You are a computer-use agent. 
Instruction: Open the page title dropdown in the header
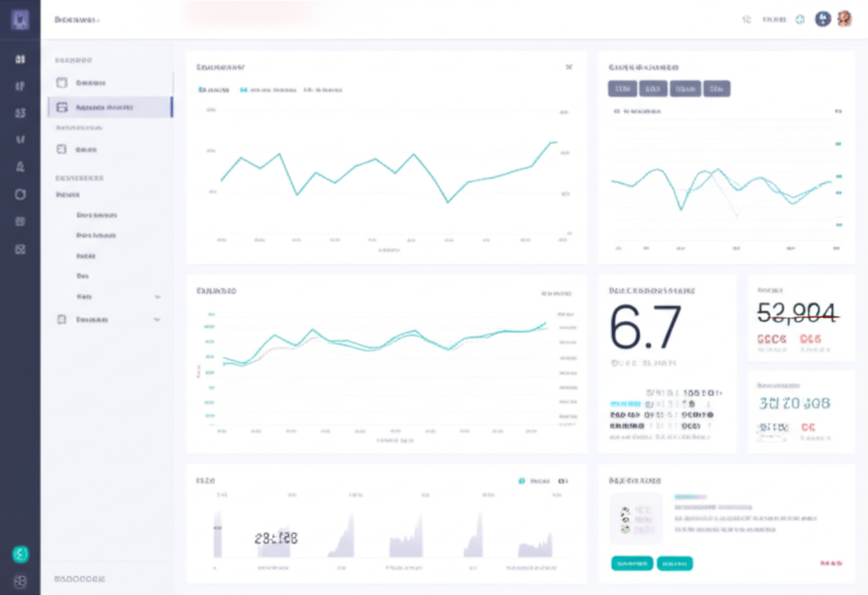click(77, 19)
